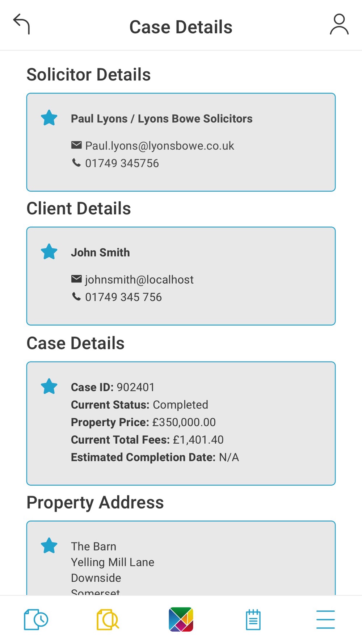The width and height of the screenshot is (362, 644).
Task: Open the case history clock tab
Action: coord(36,620)
